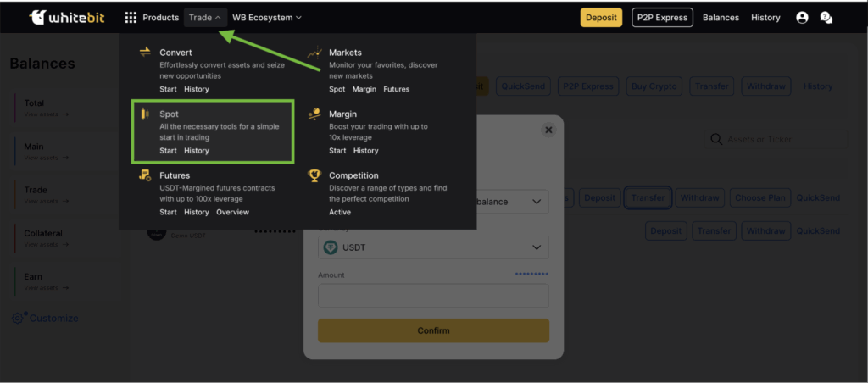Image resolution: width=868 pixels, height=383 pixels.
Task: Click the Customize gear icon
Action: pyautogui.click(x=19, y=318)
